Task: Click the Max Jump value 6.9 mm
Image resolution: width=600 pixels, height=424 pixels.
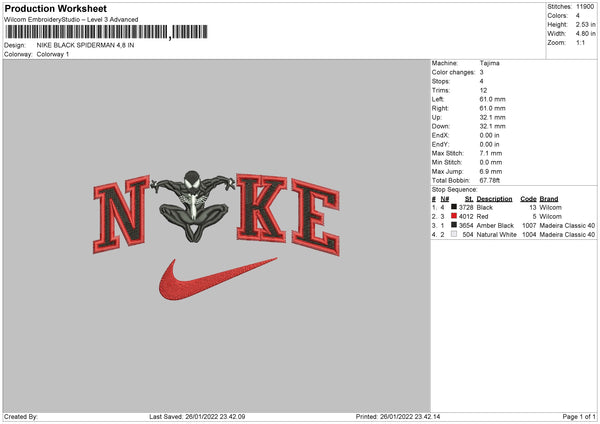Action: pyautogui.click(x=491, y=171)
